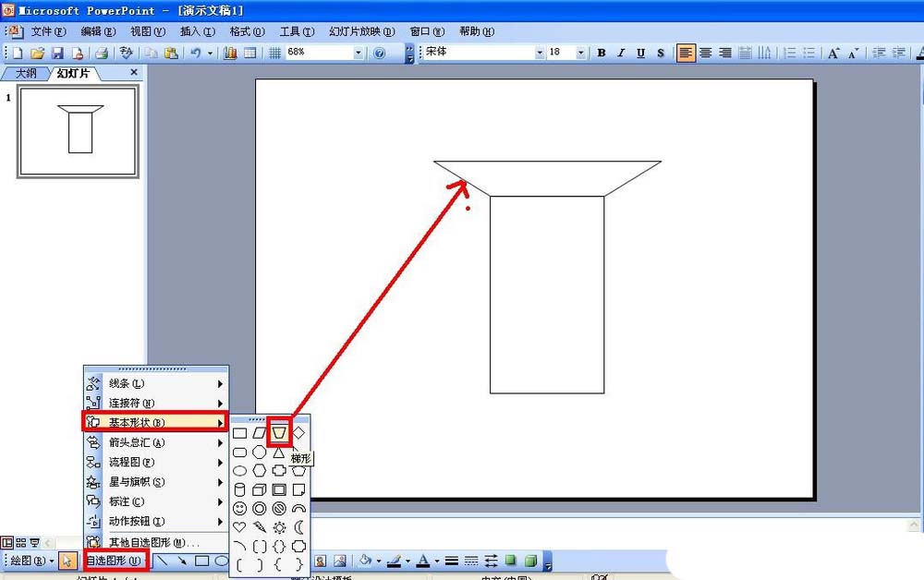
Task: Expand the 箭头总汇 (Block Arrows) submenu
Action: point(155,442)
